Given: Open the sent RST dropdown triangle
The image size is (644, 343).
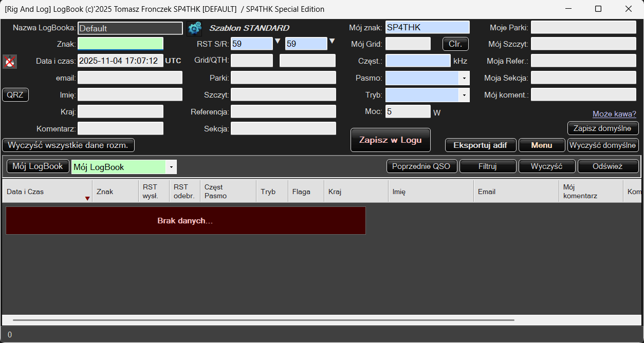Looking at the screenshot, I should 278,42.
